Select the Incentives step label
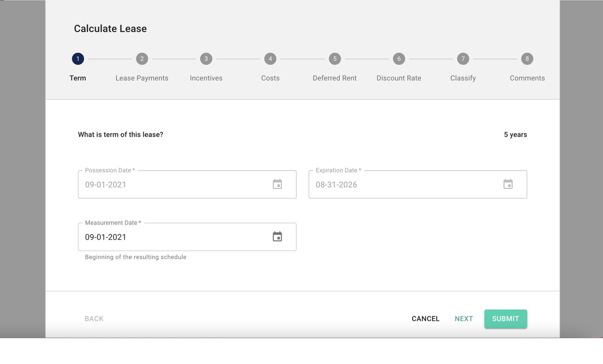The width and height of the screenshot is (603, 364). [x=206, y=78]
